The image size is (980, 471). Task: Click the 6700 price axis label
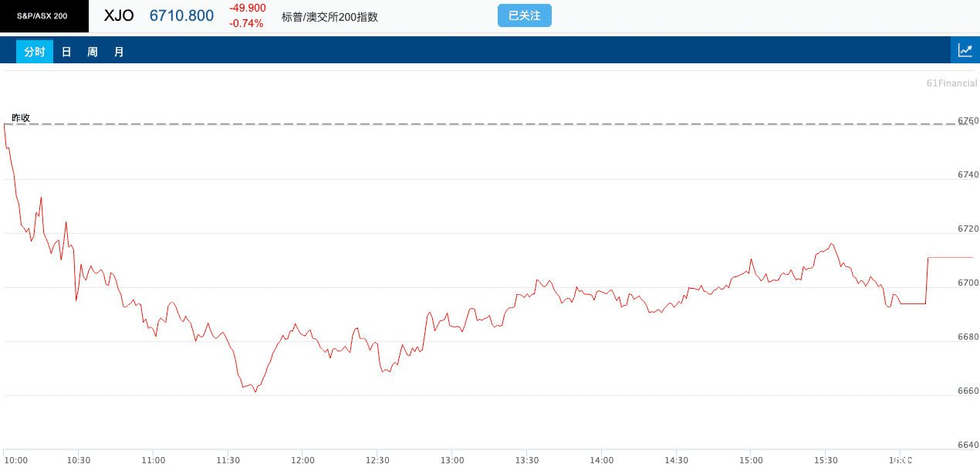tap(968, 283)
